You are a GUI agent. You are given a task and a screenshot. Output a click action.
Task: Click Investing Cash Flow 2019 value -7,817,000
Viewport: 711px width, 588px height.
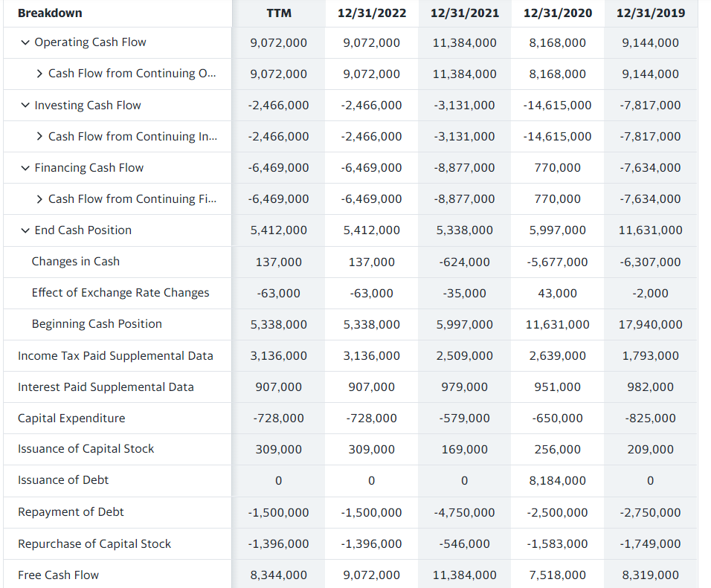(x=651, y=106)
